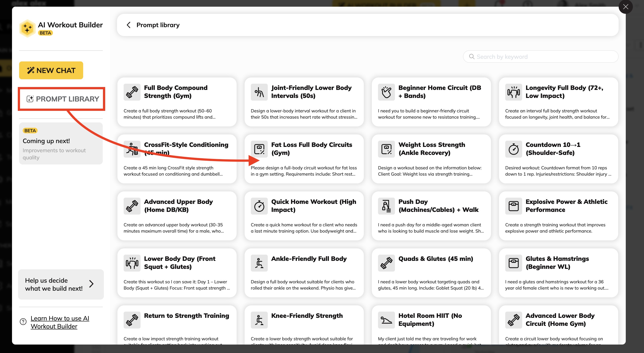
Task: Click the hand icon on Beginner Home Circuit
Action: pyautogui.click(x=386, y=92)
